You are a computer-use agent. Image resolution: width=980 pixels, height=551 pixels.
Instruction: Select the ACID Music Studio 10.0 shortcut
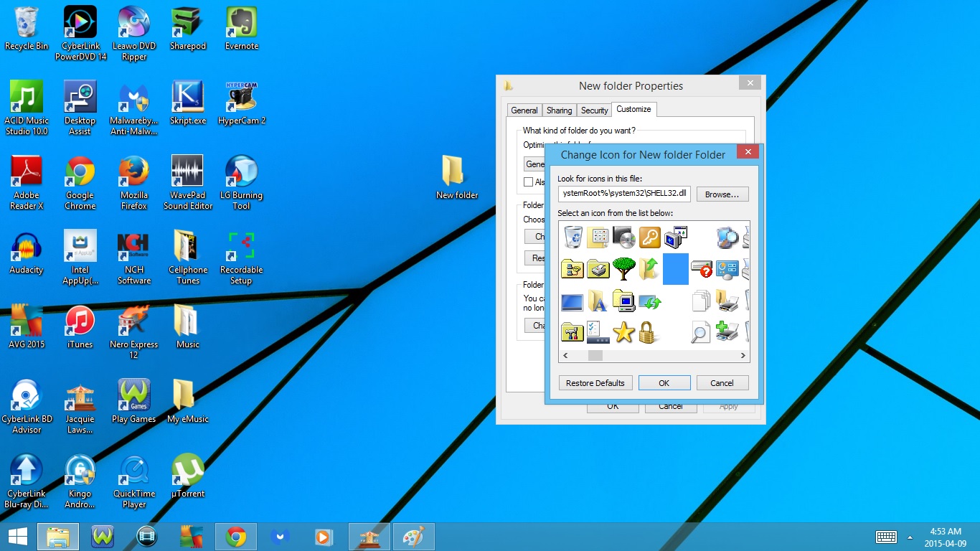coord(27,108)
